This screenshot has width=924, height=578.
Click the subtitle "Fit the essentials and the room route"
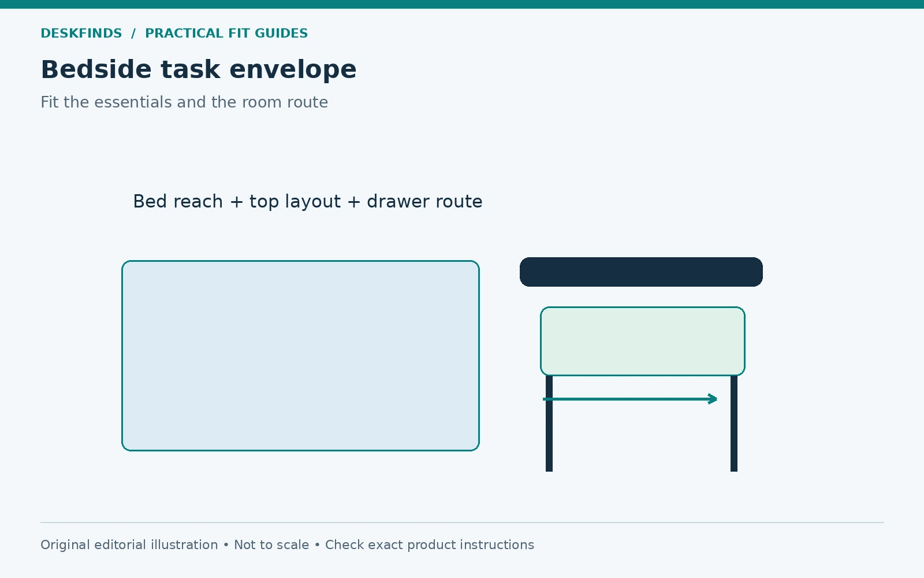tap(184, 102)
